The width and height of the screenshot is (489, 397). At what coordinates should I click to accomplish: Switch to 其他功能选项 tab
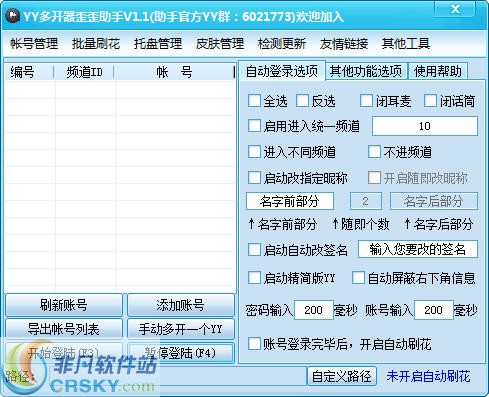click(x=366, y=71)
